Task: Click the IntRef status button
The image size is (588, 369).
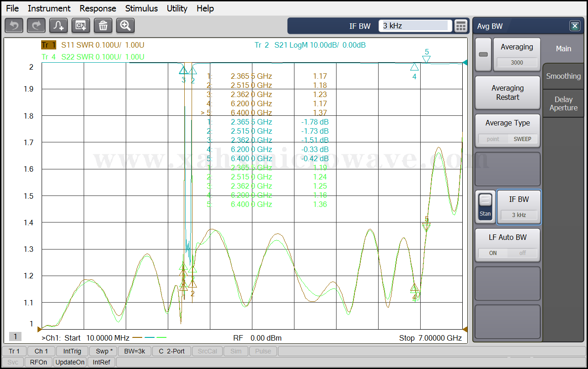Action: tap(102, 362)
